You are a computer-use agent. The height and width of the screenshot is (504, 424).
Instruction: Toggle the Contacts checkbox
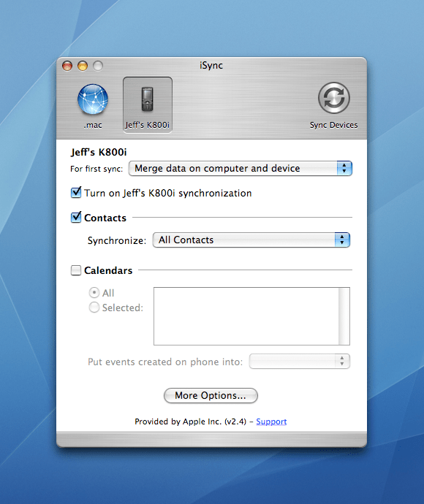76,217
